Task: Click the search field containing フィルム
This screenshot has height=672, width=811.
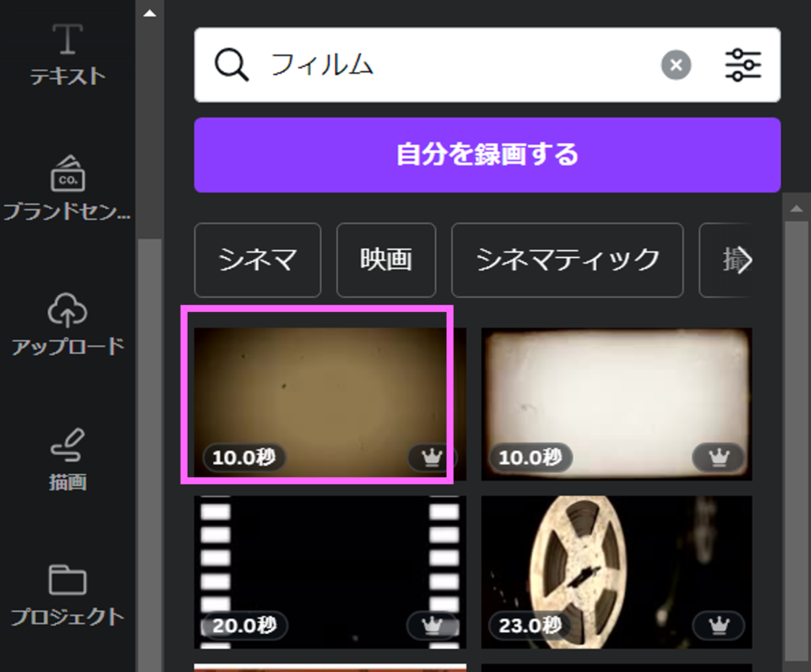Action: pyautogui.click(x=459, y=65)
